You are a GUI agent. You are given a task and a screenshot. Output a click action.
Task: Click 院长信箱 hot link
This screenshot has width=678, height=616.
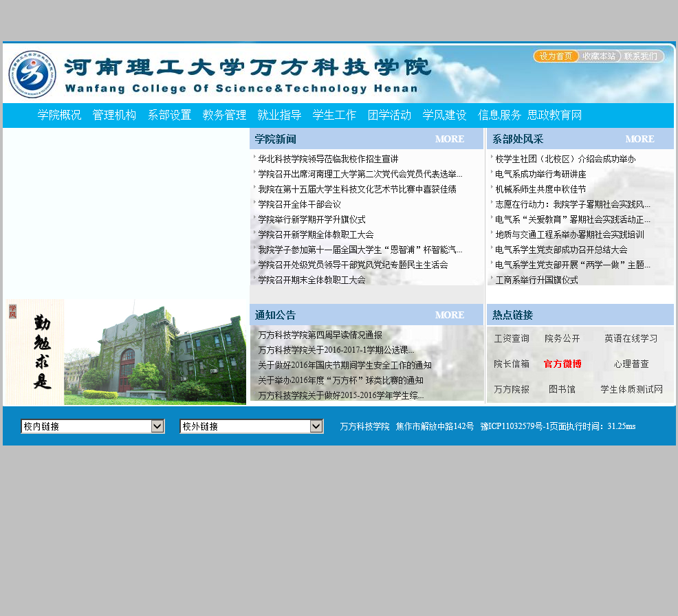[x=512, y=364]
